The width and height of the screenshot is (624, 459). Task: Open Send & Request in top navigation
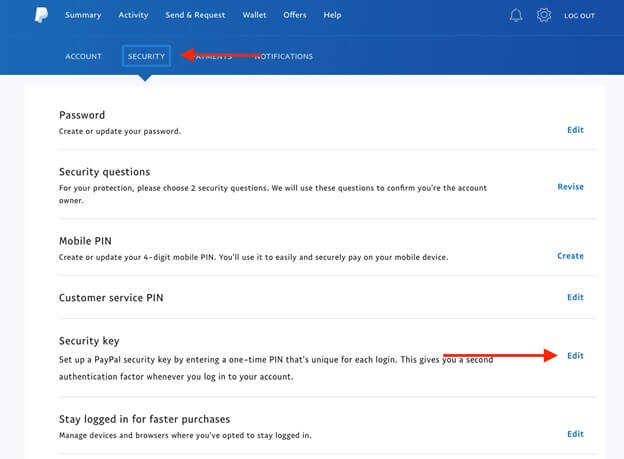click(x=195, y=15)
